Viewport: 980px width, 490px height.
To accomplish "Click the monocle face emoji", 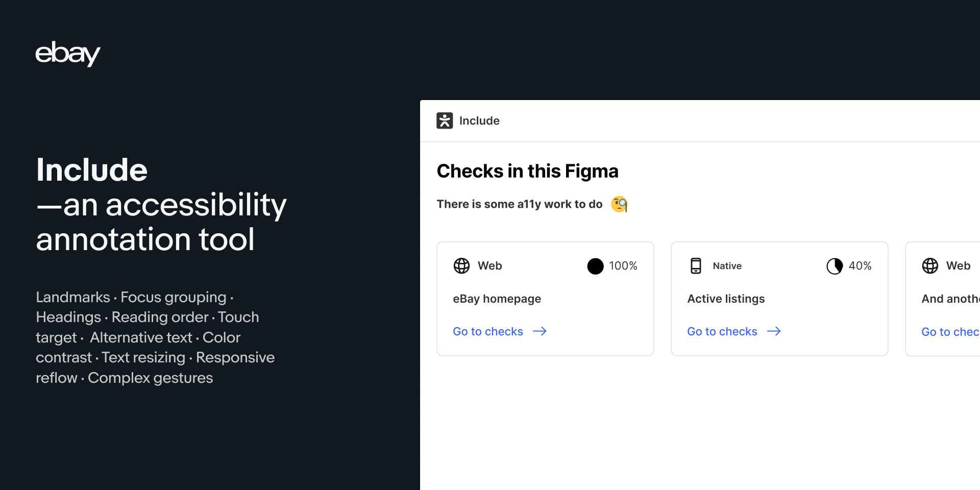I will (x=619, y=204).
